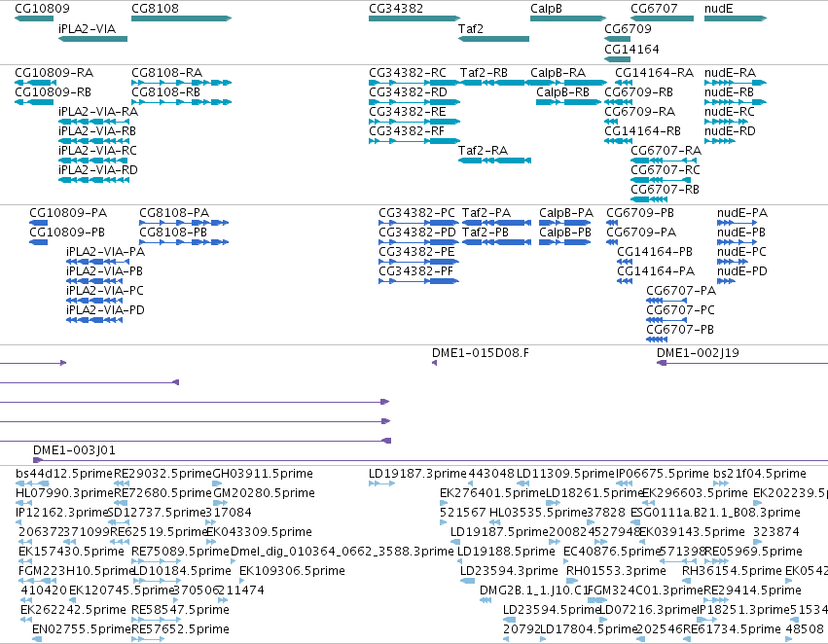This screenshot has height=644, width=828.
Task: Select the CalpB-RB transcript label
Action: [562, 92]
